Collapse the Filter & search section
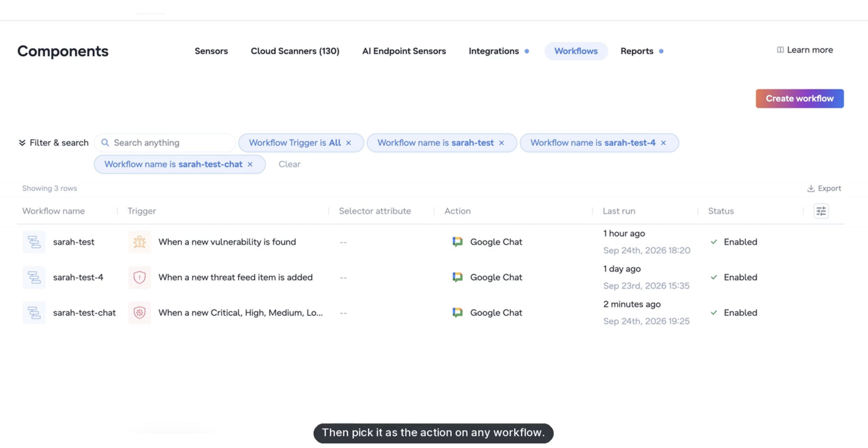This screenshot has height=448, width=868. pyautogui.click(x=22, y=143)
